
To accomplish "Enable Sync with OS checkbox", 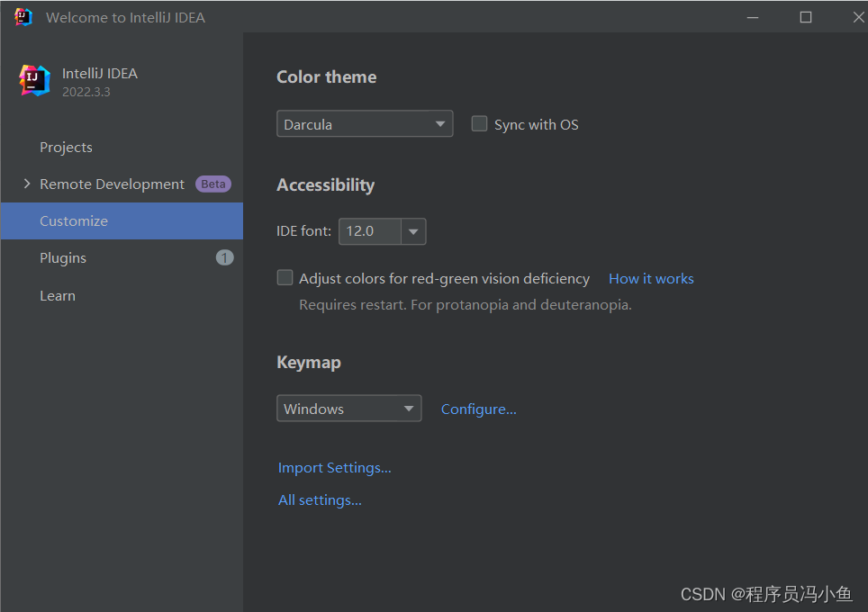I will [x=479, y=123].
